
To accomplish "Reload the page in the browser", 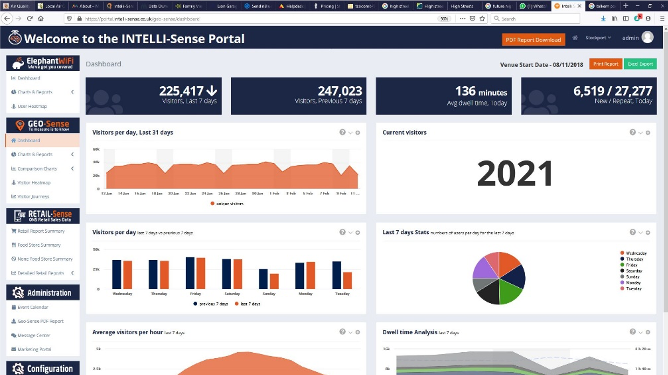I will (x=29, y=19).
